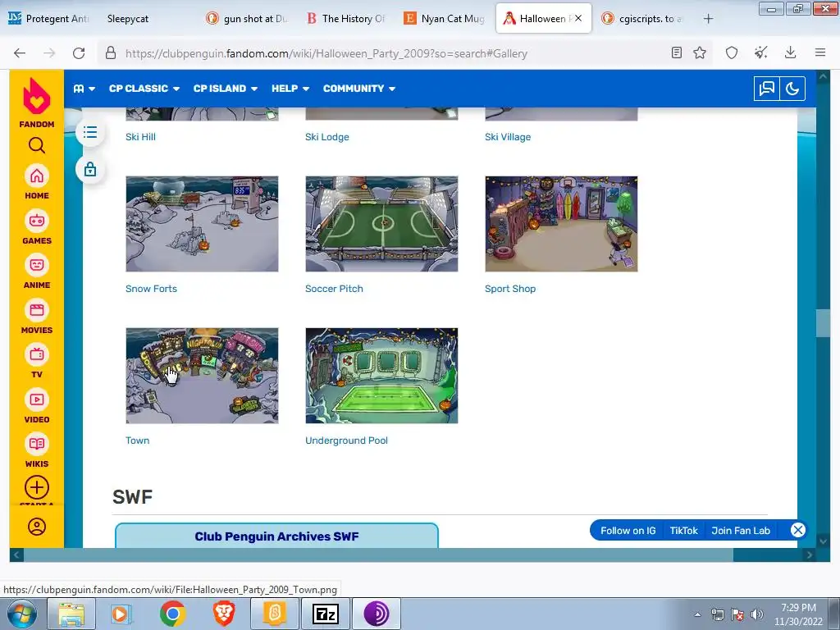Click the horizontal scrollbar at page bottom
840x630 pixels.
[378, 555]
